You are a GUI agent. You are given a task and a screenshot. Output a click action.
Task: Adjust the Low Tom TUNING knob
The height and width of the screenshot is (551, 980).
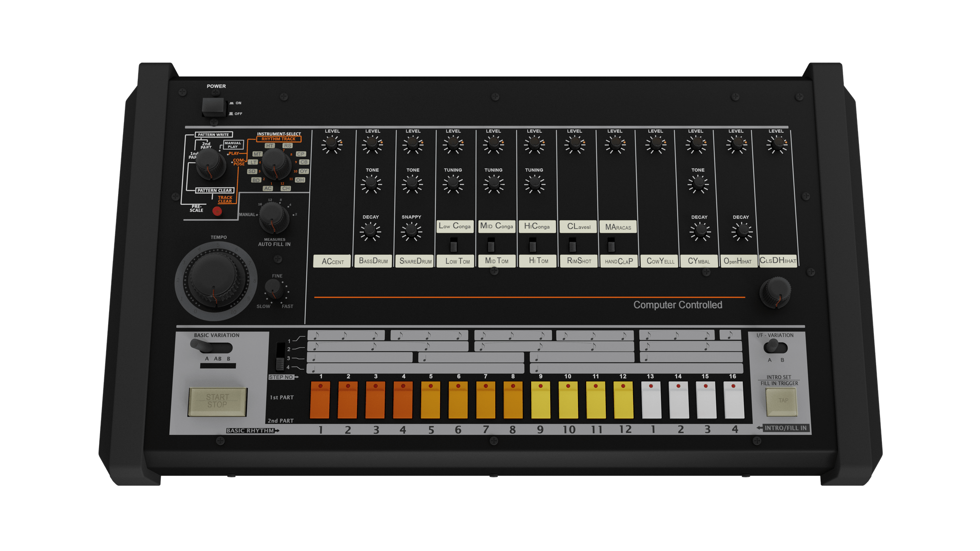(x=453, y=184)
